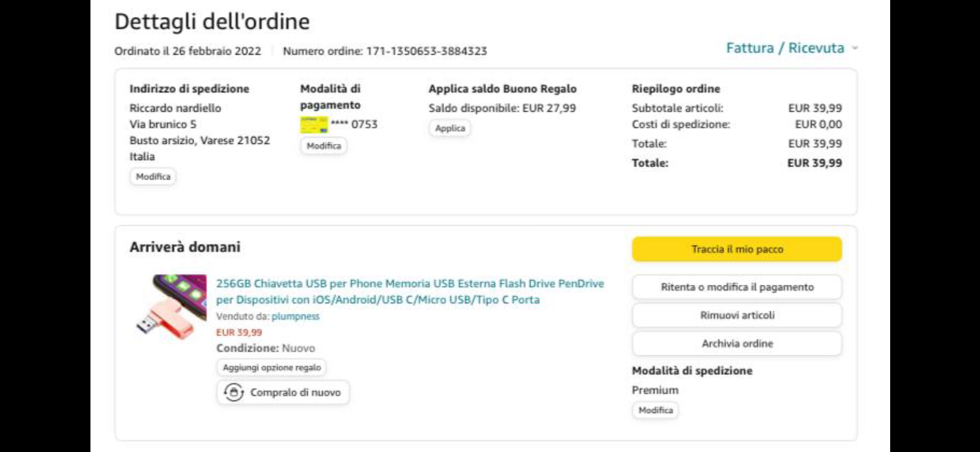
Task: Expand the Fattura / Ricevuta dropdown arrow
Action: [x=855, y=48]
